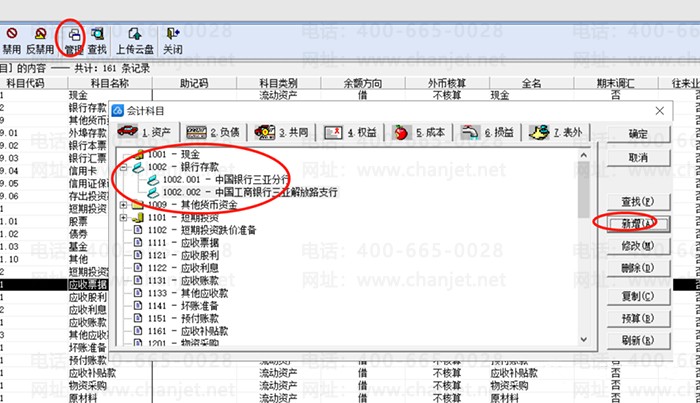This screenshot has width=700, height=403.
Task: Select the 1121 应收股利 account icon
Action: (139, 255)
